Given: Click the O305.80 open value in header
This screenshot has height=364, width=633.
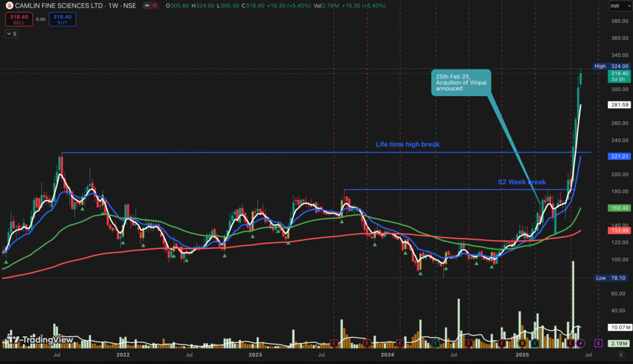Looking at the screenshot, I should point(177,6).
